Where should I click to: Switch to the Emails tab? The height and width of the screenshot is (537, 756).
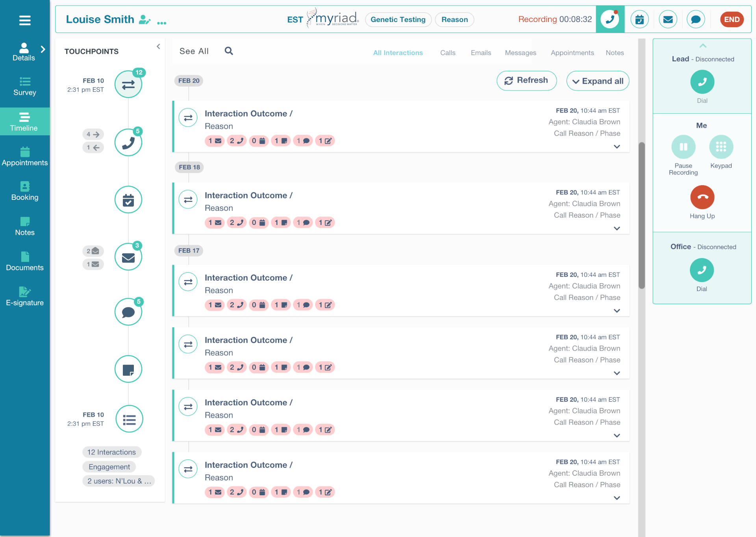tap(481, 53)
